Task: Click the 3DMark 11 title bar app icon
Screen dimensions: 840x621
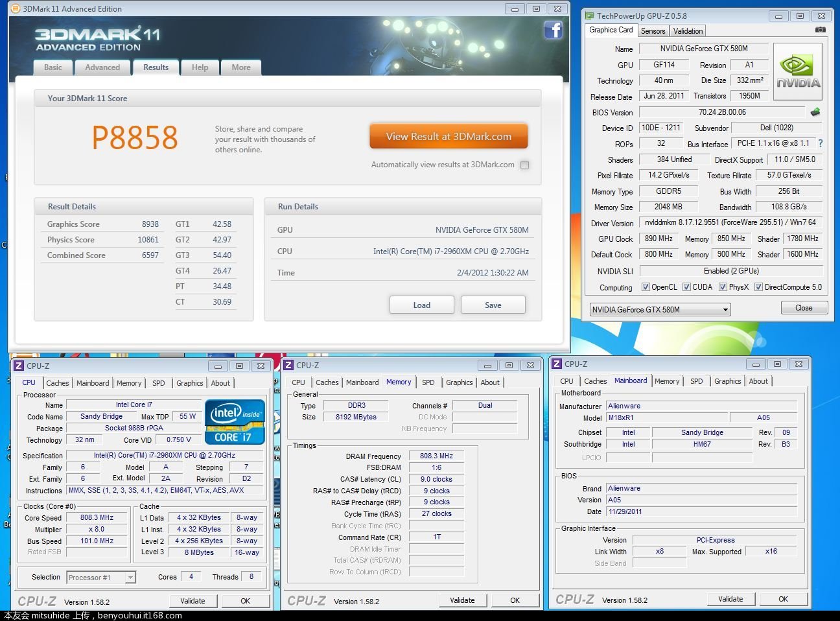Action: pyautogui.click(x=16, y=9)
